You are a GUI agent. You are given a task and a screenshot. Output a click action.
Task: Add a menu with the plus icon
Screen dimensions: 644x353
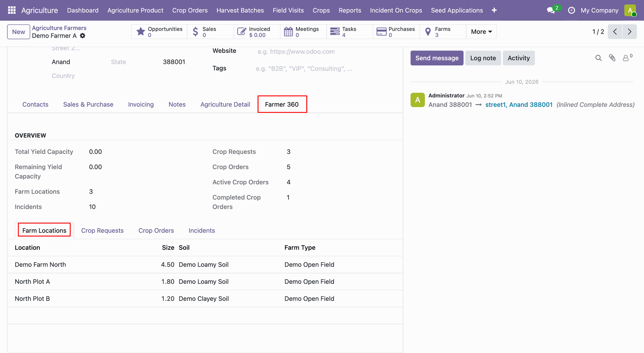coord(494,10)
